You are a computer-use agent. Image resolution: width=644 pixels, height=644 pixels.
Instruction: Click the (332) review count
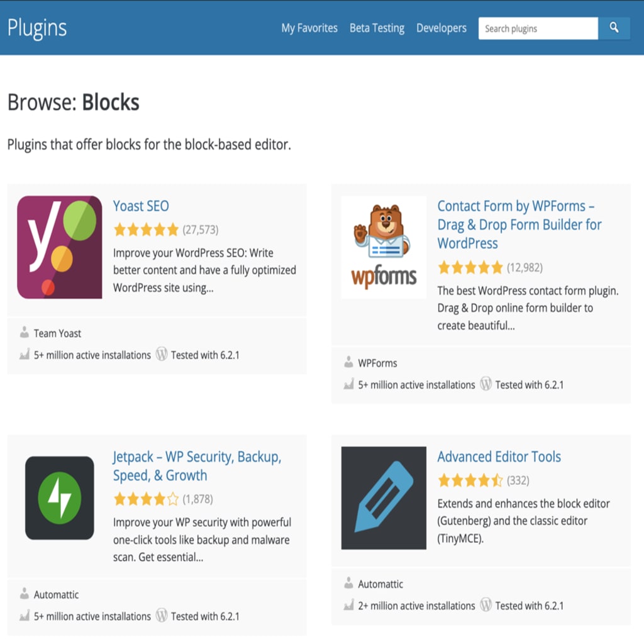click(518, 480)
